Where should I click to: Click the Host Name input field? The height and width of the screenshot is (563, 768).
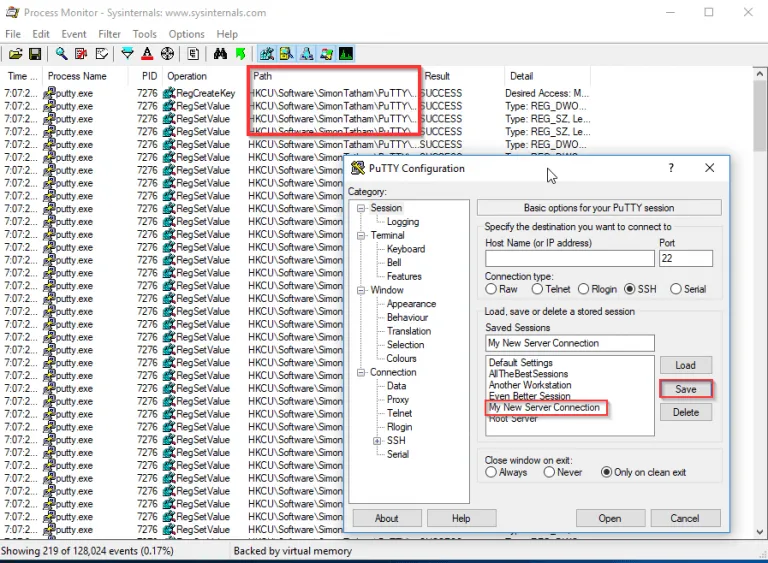569,258
